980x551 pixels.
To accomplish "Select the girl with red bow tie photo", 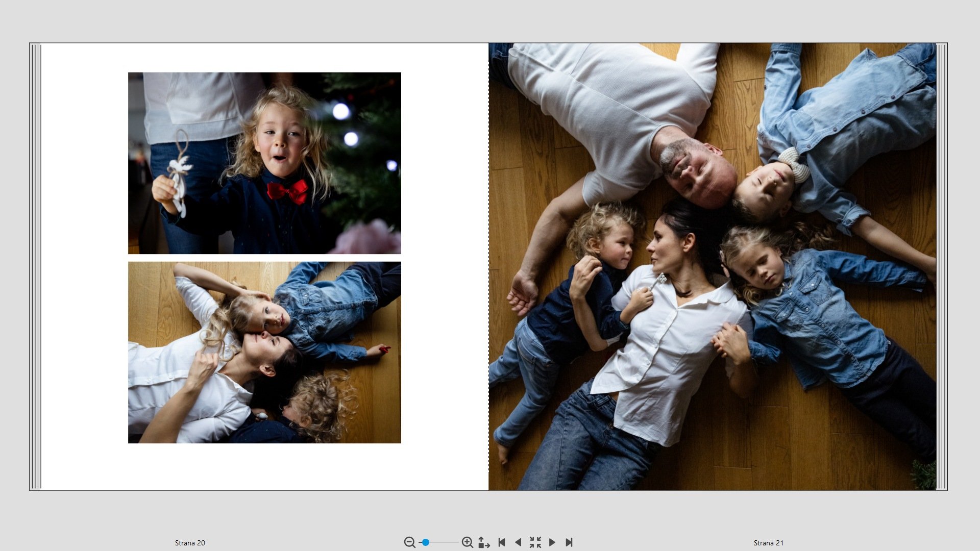I will pyautogui.click(x=264, y=163).
